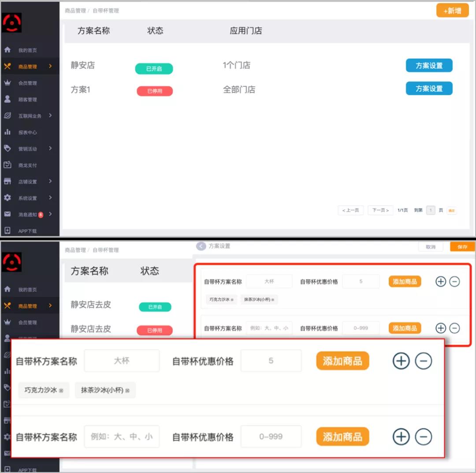Expand the 营销活动 submenu chevron

[x=50, y=148]
